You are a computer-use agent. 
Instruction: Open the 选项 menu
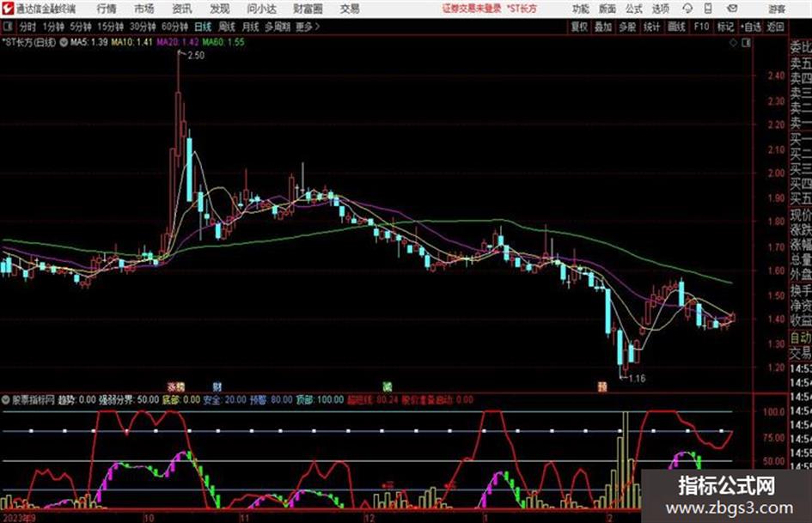tap(660, 9)
